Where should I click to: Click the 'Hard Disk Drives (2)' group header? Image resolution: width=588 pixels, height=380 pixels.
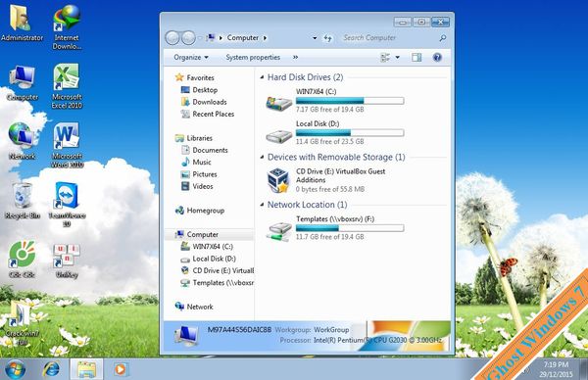click(305, 77)
